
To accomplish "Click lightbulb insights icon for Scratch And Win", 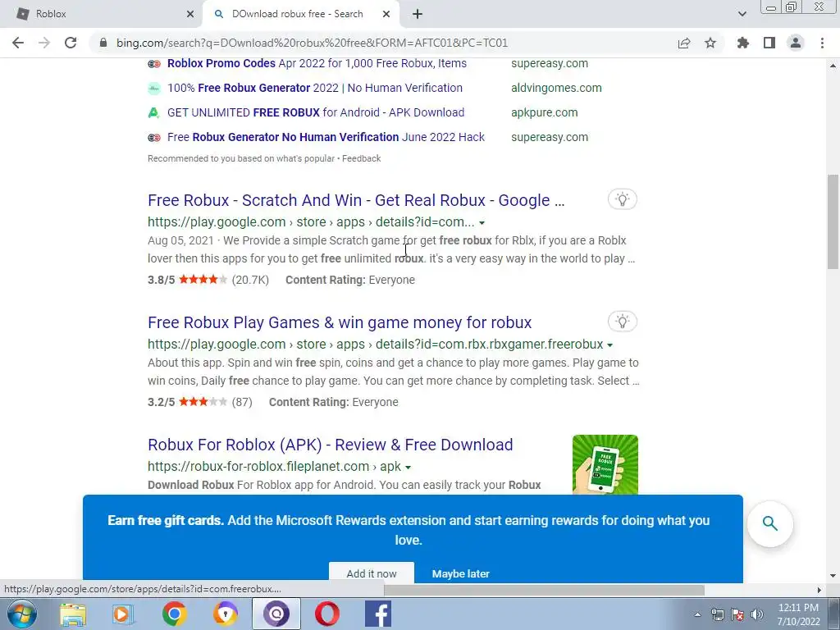I will point(622,199).
